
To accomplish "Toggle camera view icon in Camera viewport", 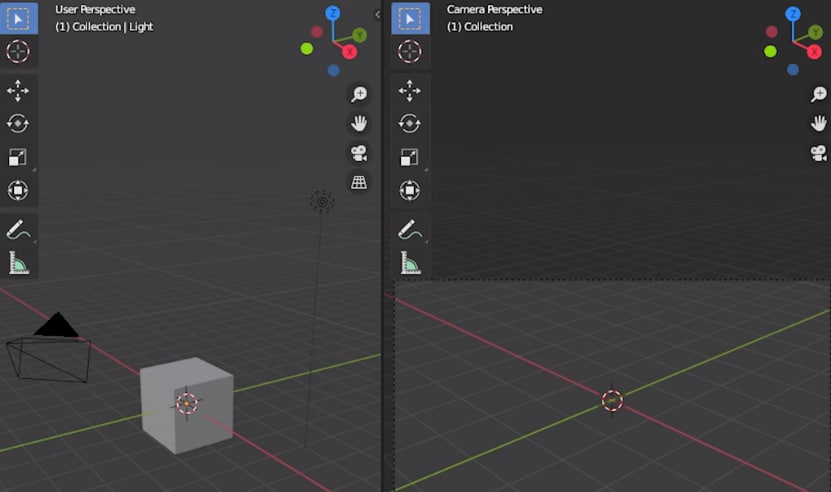I will point(819,153).
